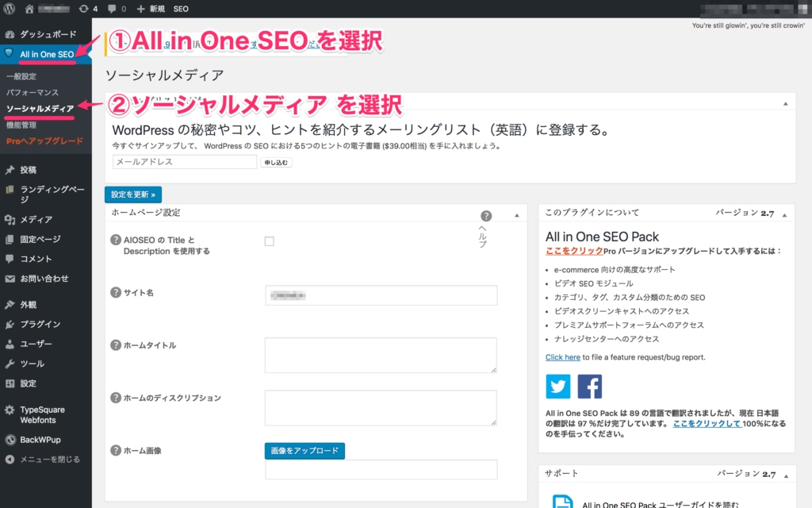This screenshot has width=812, height=508.
Task: Click the Tools wrench icon
Action: (x=10, y=364)
